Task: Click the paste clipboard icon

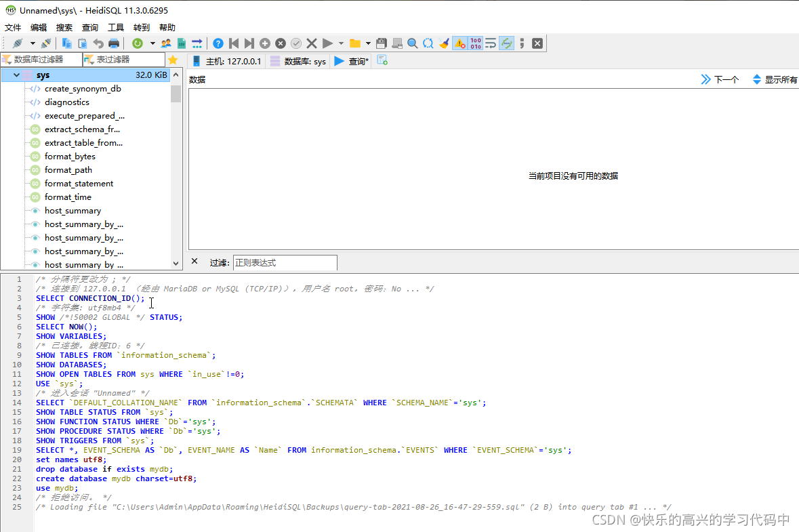Action: [x=83, y=43]
